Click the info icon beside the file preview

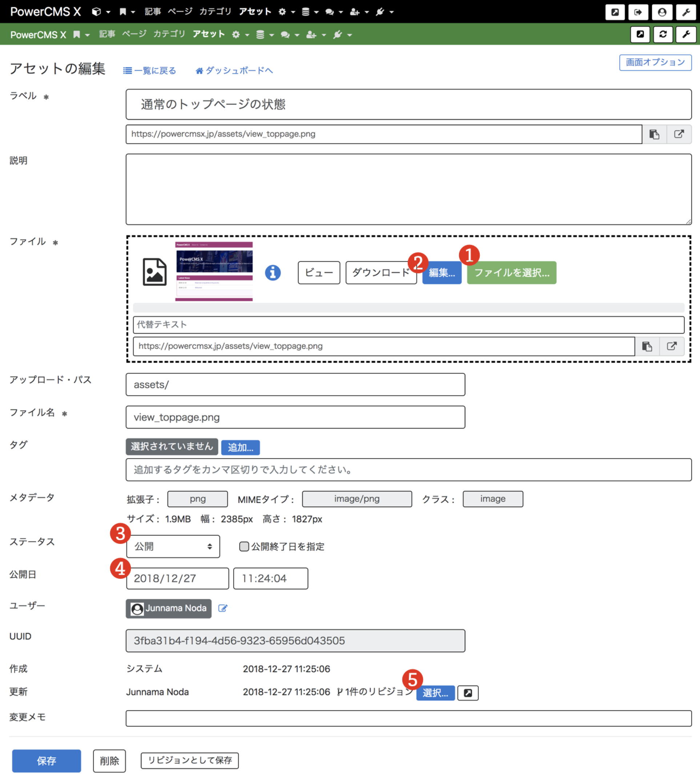click(x=273, y=272)
